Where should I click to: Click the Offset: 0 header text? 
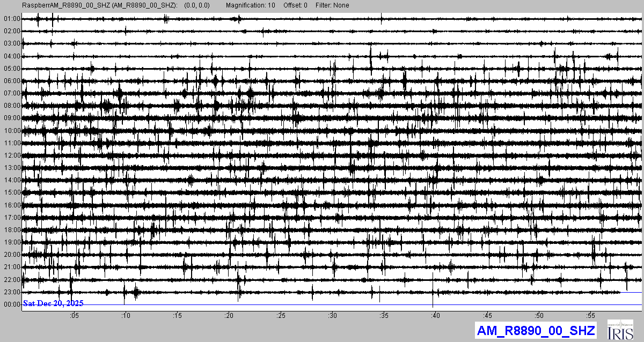pyautogui.click(x=295, y=5)
